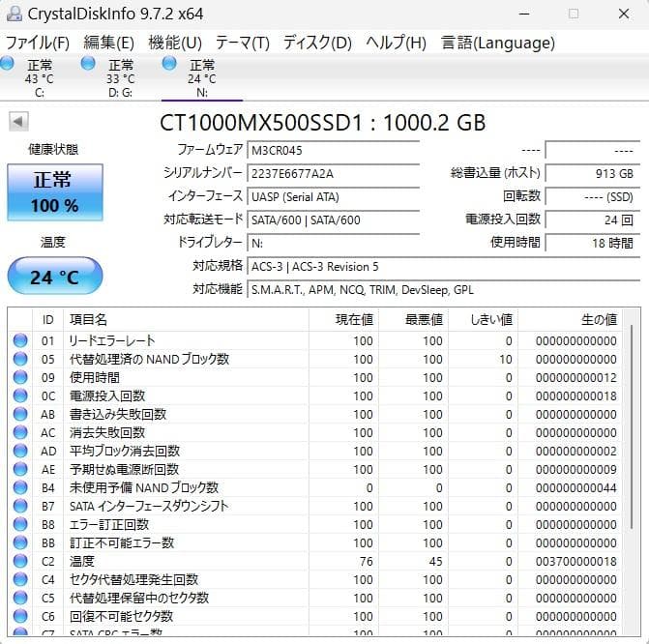649x644 pixels.
Task: Click the blue status icon for ID AB
Action: (x=20, y=414)
